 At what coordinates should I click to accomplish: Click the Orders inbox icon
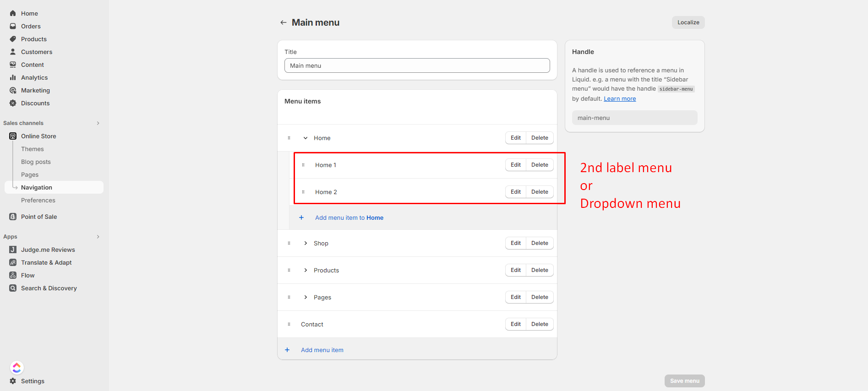[x=13, y=26]
